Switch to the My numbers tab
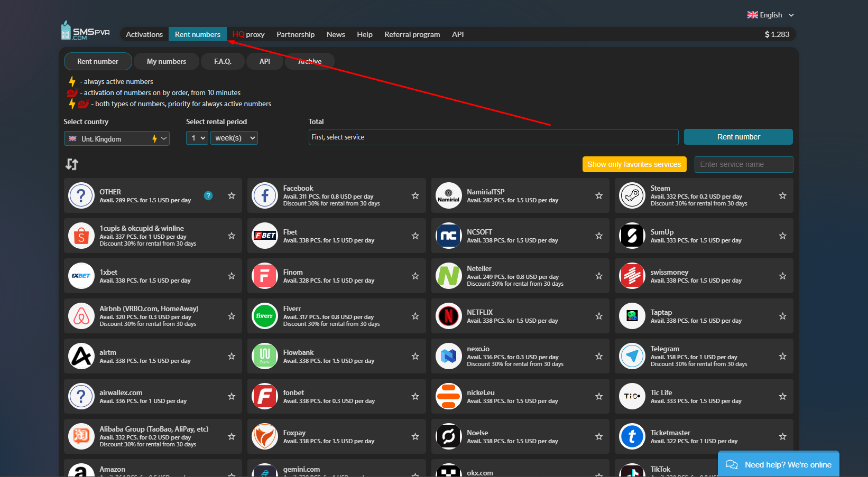 point(167,61)
